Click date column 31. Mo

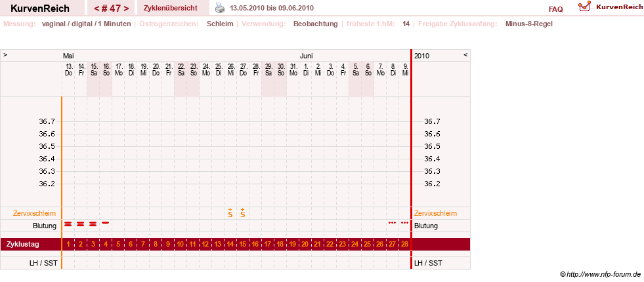point(292,70)
